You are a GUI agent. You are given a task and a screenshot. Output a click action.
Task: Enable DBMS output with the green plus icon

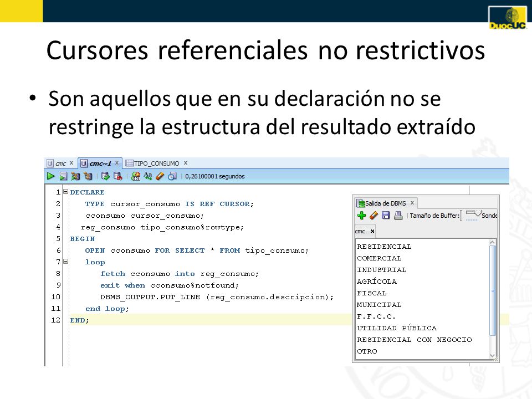(362, 216)
